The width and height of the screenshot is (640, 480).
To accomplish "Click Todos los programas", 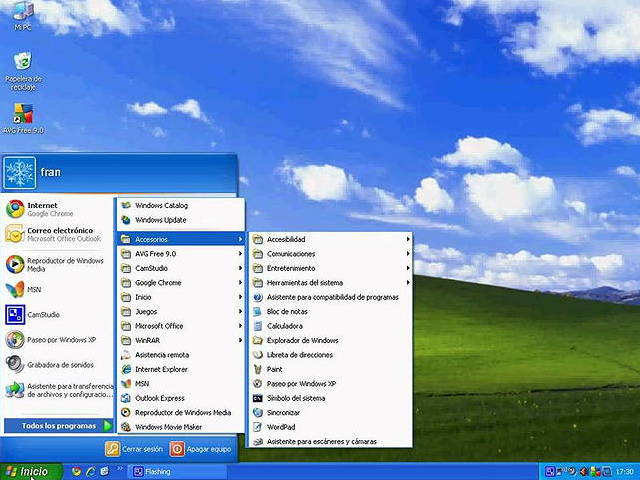I will [x=58, y=426].
